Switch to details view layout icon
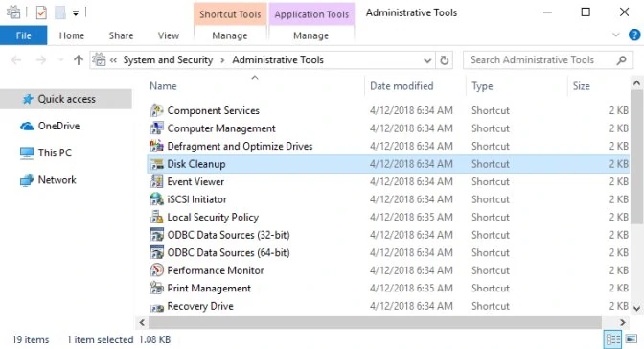The height and width of the screenshot is (349, 644). click(613, 339)
